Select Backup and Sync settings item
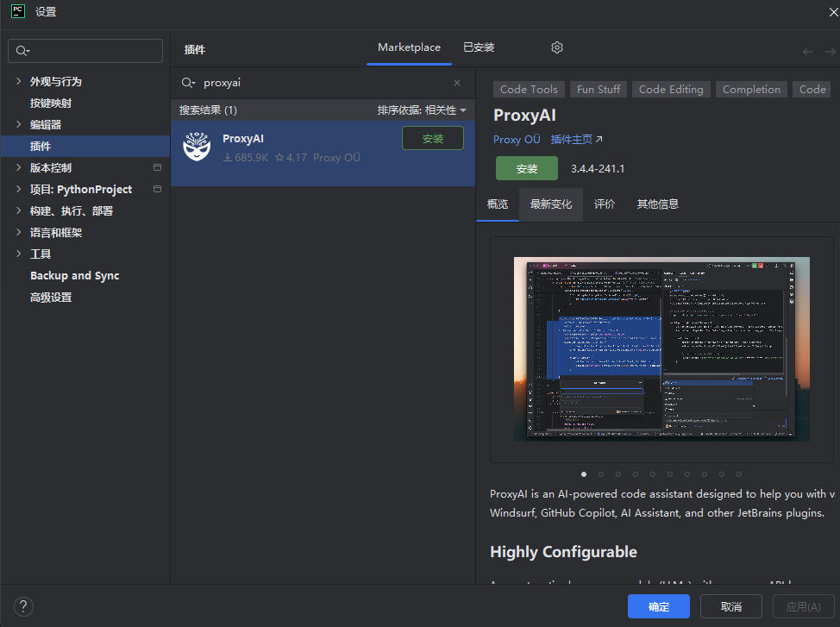The width and height of the screenshot is (840, 627). 85,275
